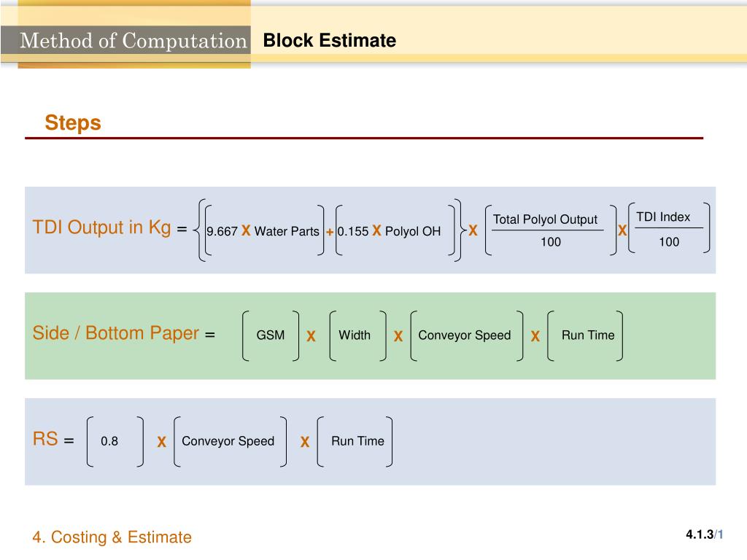Image resolution: width=747 pixels, height=560 pixels.
Task: Click the Side / Bottom Paper label
Action: click(x=116, y=332)
